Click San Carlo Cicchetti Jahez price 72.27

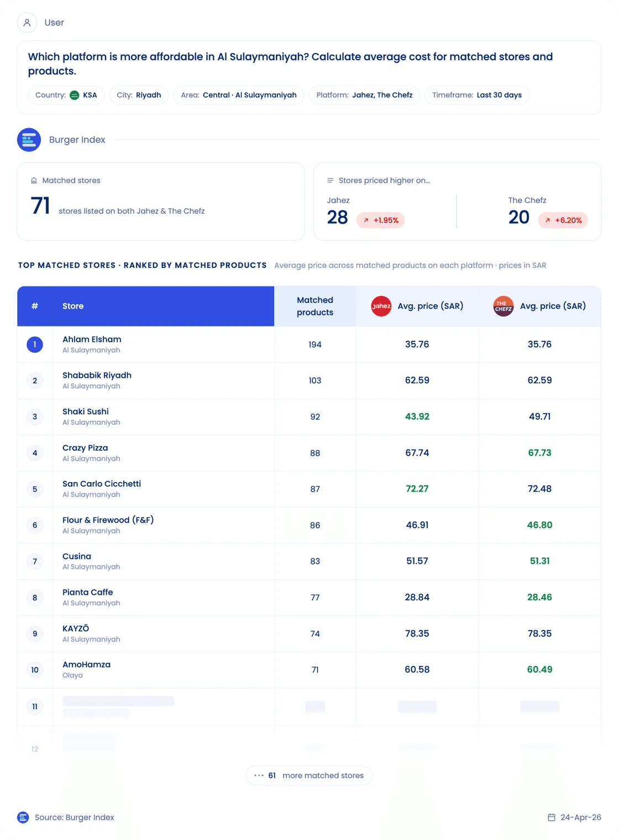[417, 489]
